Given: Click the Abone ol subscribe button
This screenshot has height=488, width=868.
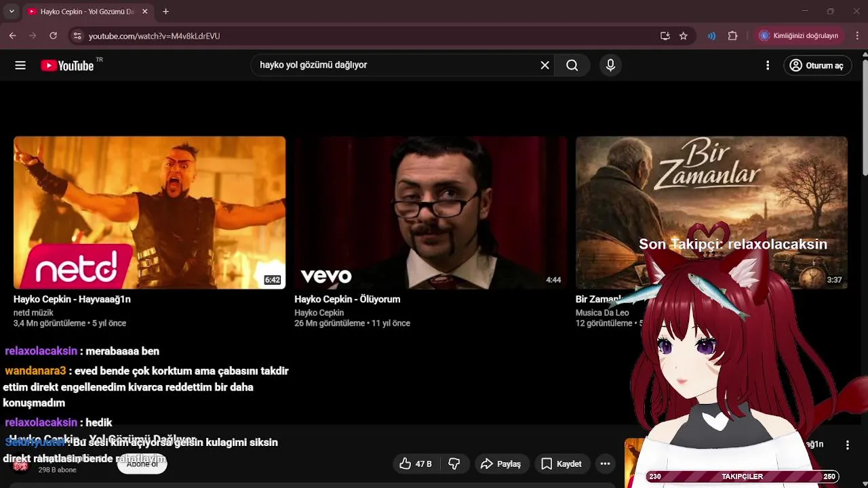Looking at the screenshot, I should 142,464.
